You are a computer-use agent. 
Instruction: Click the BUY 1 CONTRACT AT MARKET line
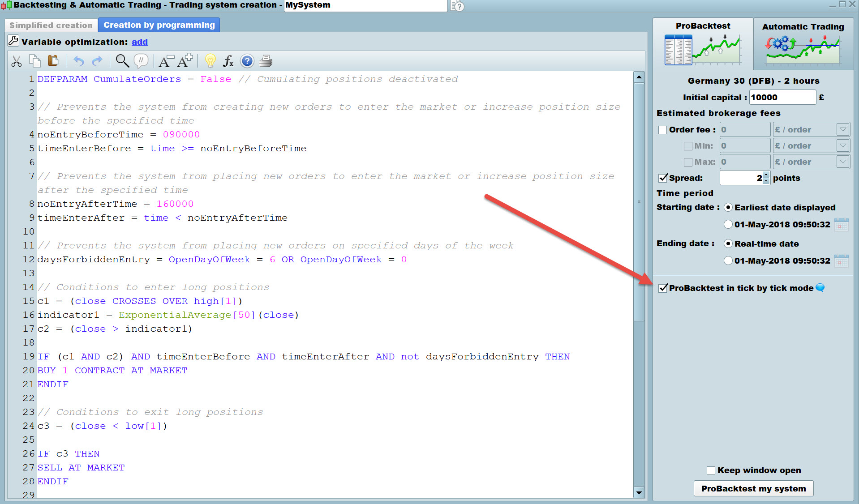pos(112,370)
